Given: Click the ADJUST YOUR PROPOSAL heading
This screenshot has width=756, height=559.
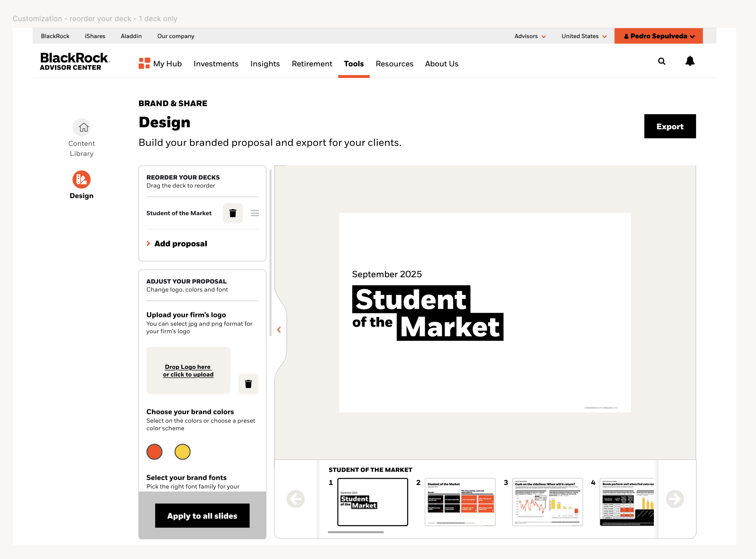Looking at the screenshot, I should [x=186, y=281].
